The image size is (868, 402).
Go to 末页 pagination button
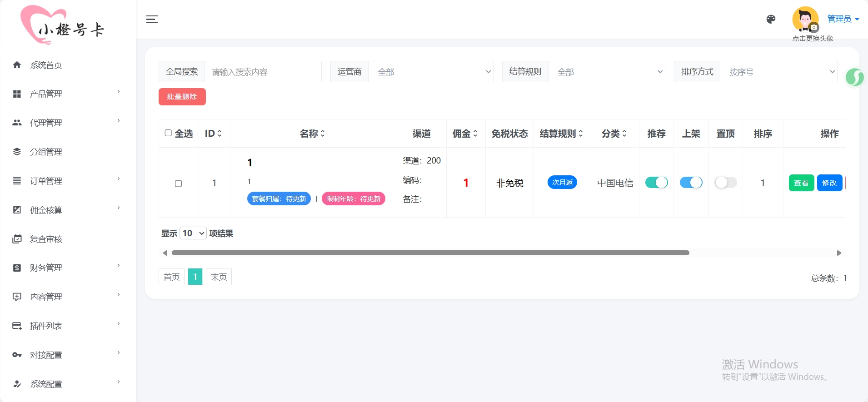(x=219, y=277)
